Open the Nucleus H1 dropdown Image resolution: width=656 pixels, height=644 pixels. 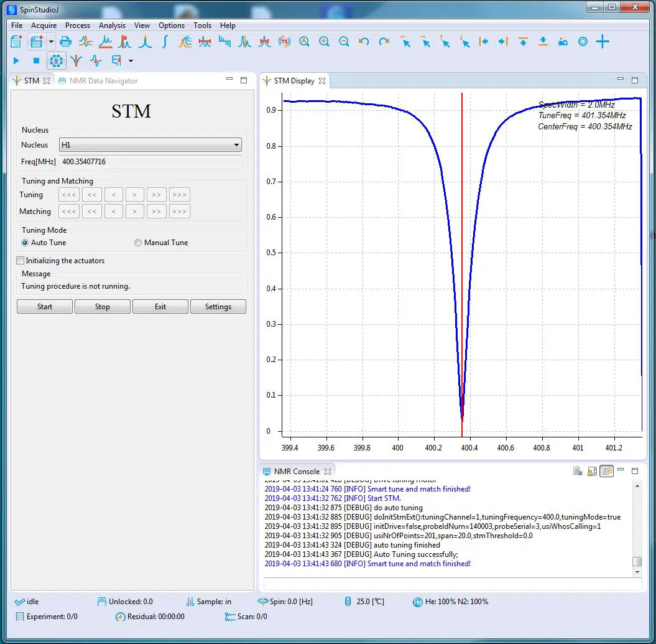point(150,145)
